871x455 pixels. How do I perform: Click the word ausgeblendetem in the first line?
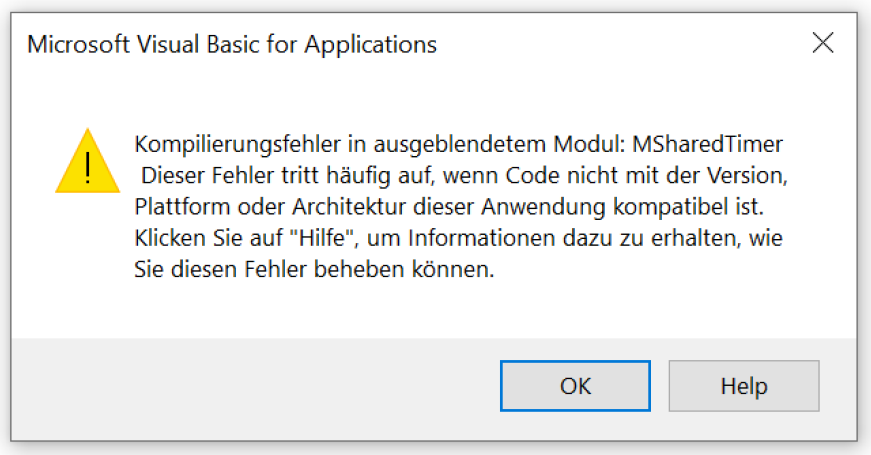tap(459, 145)
